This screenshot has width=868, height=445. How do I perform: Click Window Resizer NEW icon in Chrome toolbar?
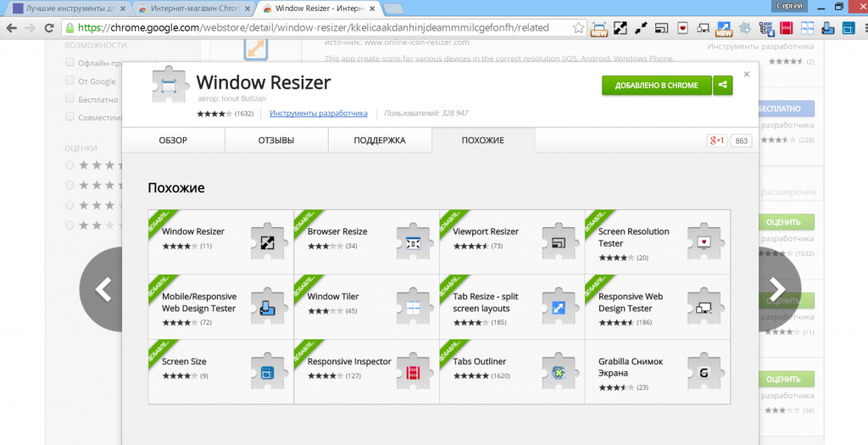click(x=598, y=28)
